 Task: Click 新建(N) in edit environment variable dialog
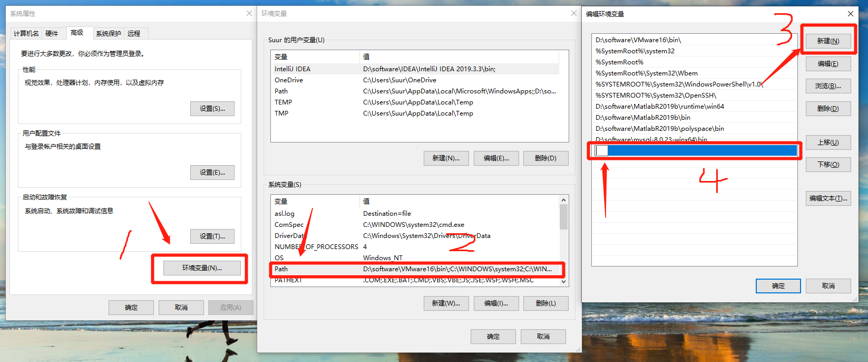pos(828,41)
